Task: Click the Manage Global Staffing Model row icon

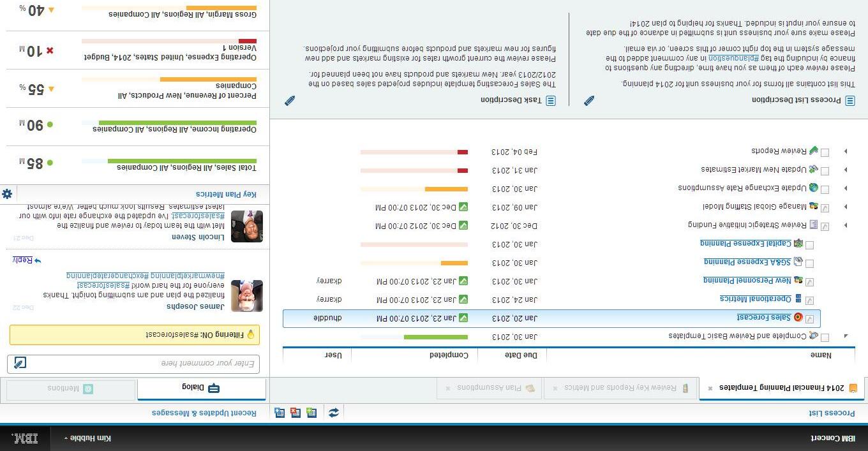Action: pyautogui.click(x=814, y=206)
